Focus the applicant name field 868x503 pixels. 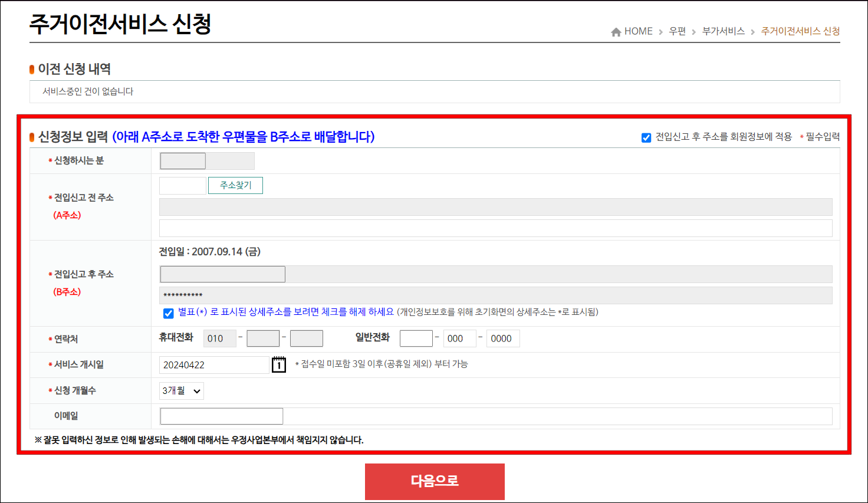[207, 161]
